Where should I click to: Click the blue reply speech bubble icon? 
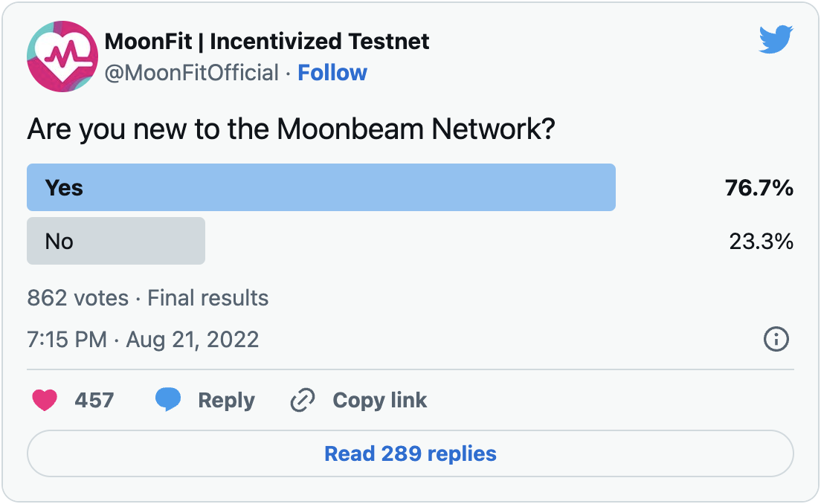click(168, 399)
